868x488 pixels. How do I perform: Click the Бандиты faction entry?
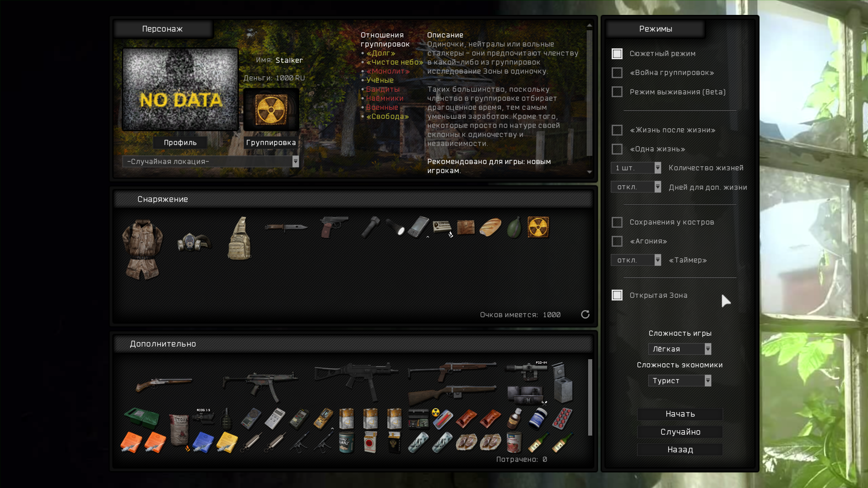(383, 89)
